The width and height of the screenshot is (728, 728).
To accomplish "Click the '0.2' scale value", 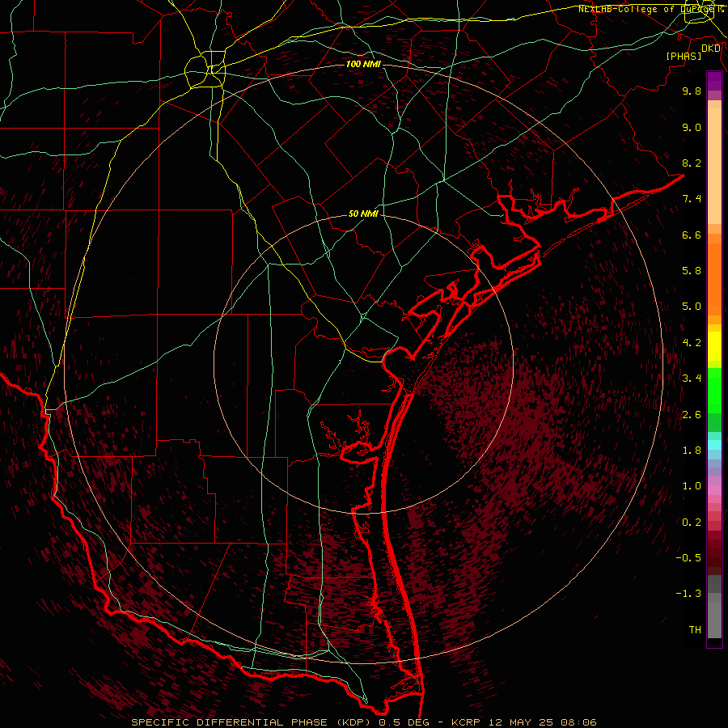I will 692,523.
